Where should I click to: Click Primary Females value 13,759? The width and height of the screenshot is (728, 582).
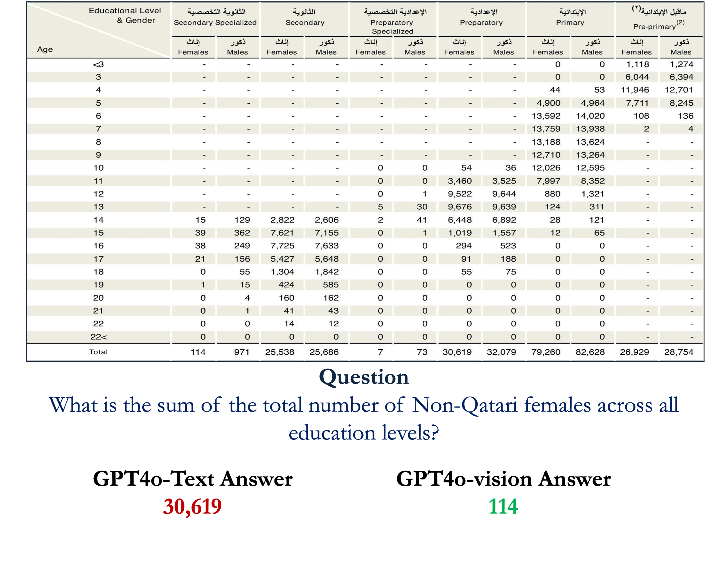546,129
